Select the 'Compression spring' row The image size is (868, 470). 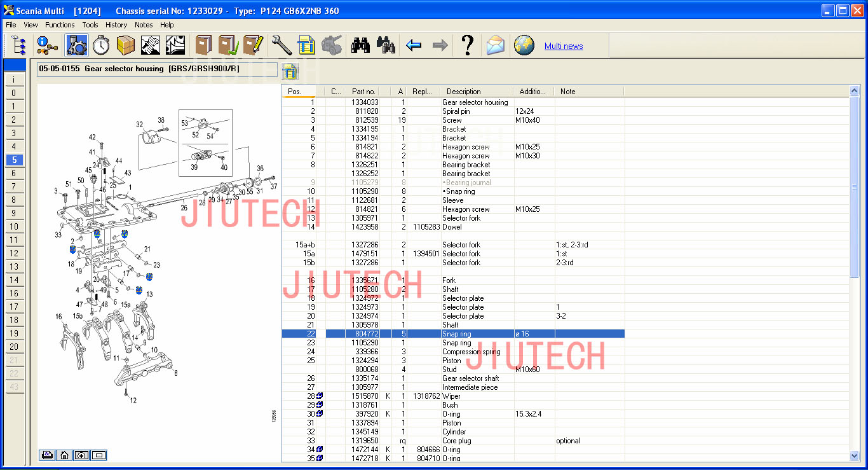(x=453, y=352)
